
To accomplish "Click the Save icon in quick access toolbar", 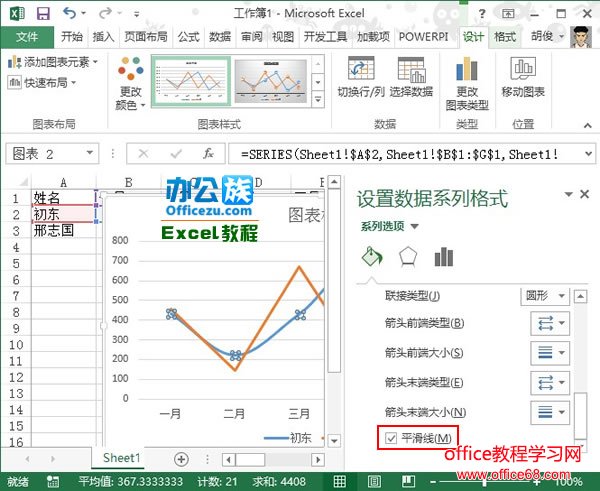I will tap(43, 14).
